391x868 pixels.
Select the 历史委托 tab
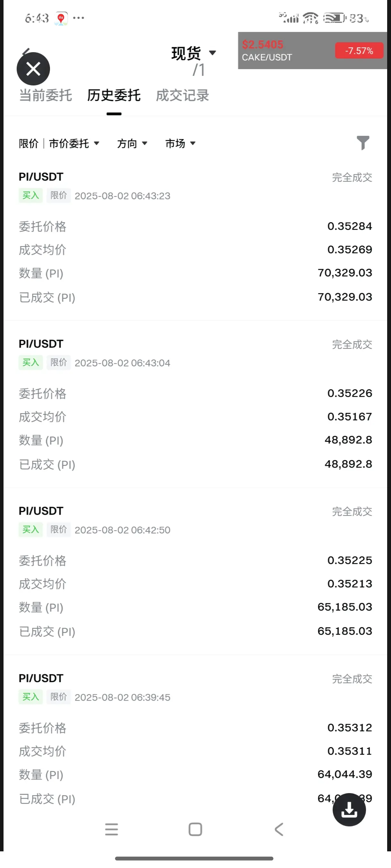pyautogui.click(x=114, y=95)
